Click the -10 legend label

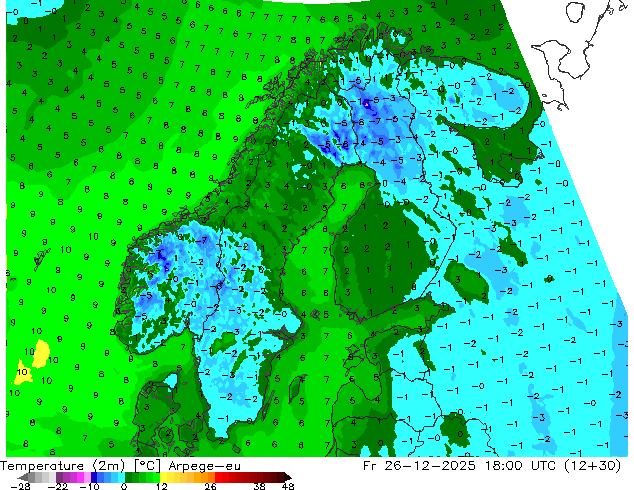point(90,486)
